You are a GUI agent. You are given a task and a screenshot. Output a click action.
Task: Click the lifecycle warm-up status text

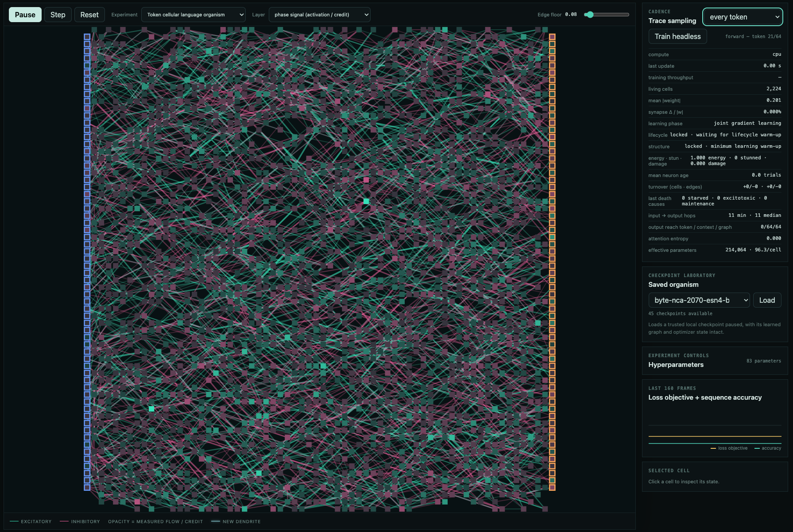(x=726, y=135)
